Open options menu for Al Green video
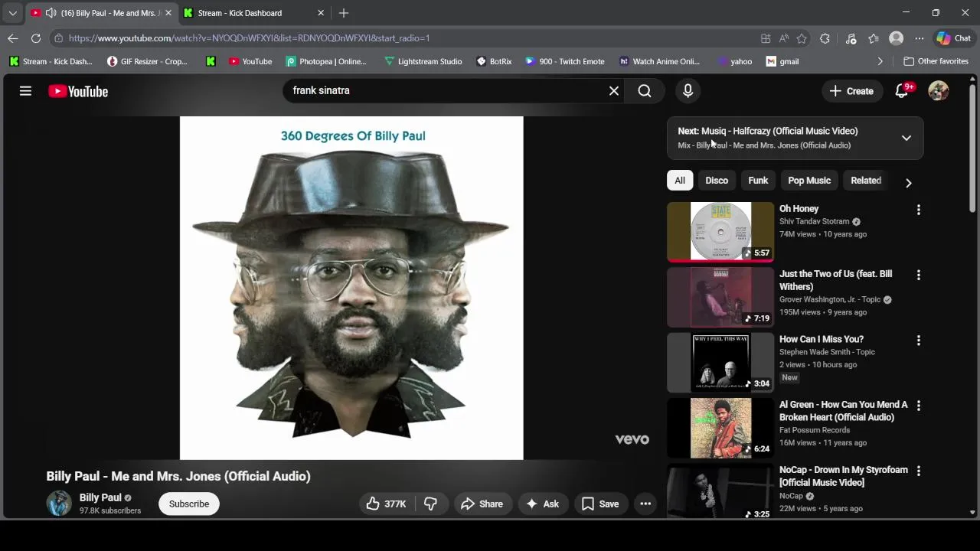 click(x=919, y=406)
